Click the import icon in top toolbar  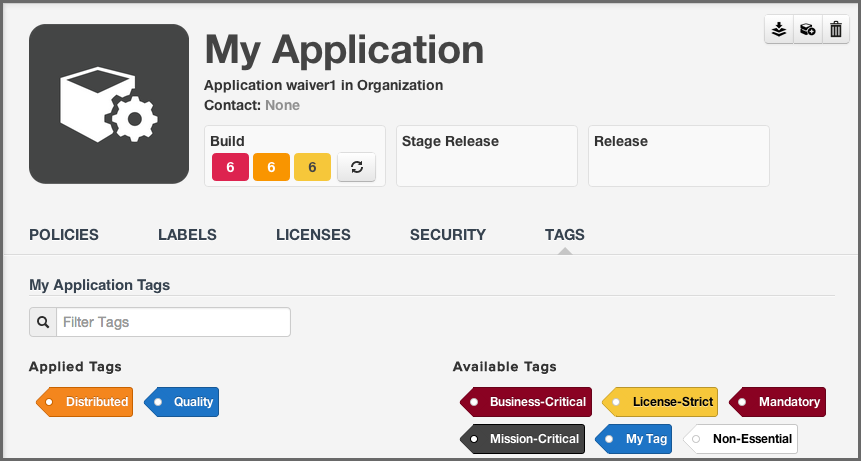click(779, 30)
